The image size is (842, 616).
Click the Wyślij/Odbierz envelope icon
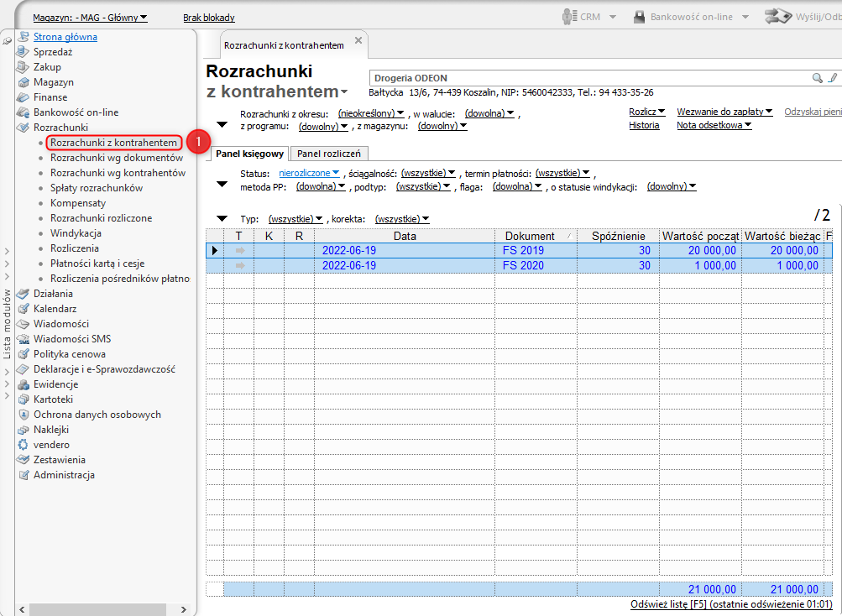pos(778,17)
